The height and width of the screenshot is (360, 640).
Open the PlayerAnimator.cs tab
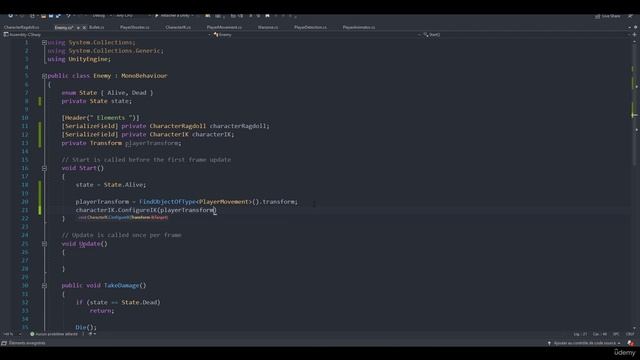pos(359,27)
